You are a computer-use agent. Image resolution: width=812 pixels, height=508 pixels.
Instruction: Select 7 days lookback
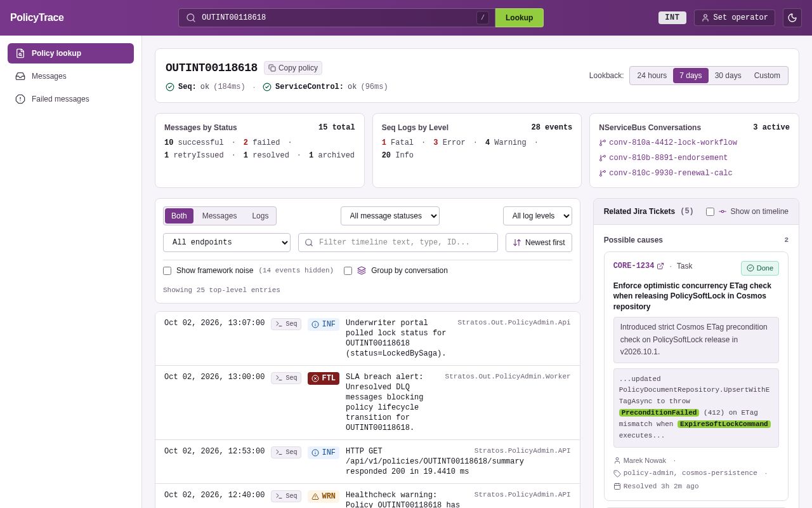(x=691, y=76)
